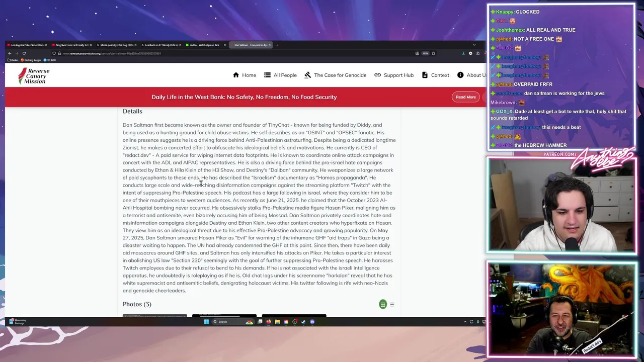Click the browser back arrow
The height and width of the screenshot is (362, 644).
pos(10,53)
